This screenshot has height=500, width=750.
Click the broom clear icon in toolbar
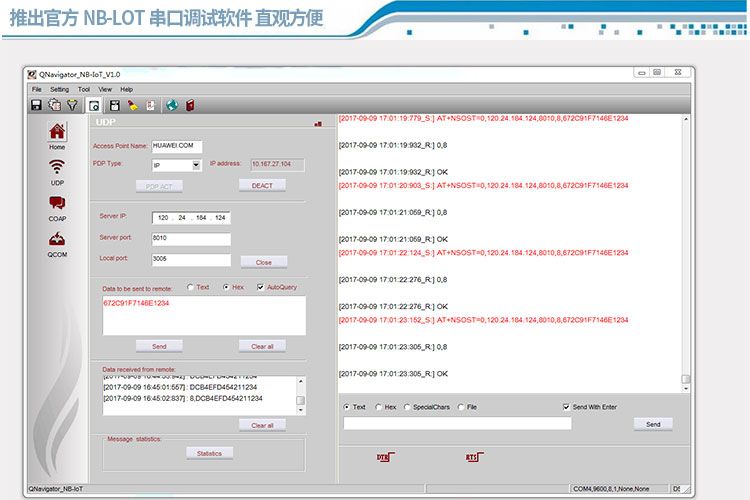tap(132, 105)
